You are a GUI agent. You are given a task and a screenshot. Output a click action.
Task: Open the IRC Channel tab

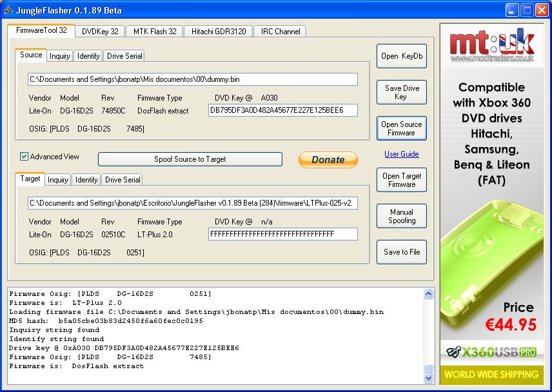281,32
